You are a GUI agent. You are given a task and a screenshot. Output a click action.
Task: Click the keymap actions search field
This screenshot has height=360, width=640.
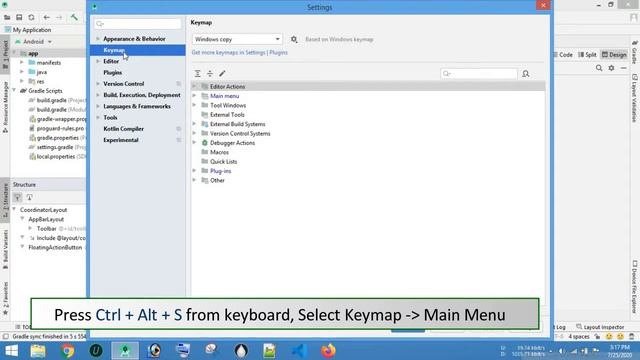[479, 73]
